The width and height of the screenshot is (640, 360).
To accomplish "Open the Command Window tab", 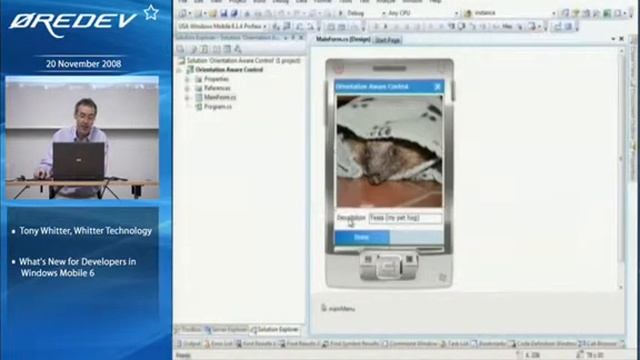I will pyautogui.click(x=410, y=344).
